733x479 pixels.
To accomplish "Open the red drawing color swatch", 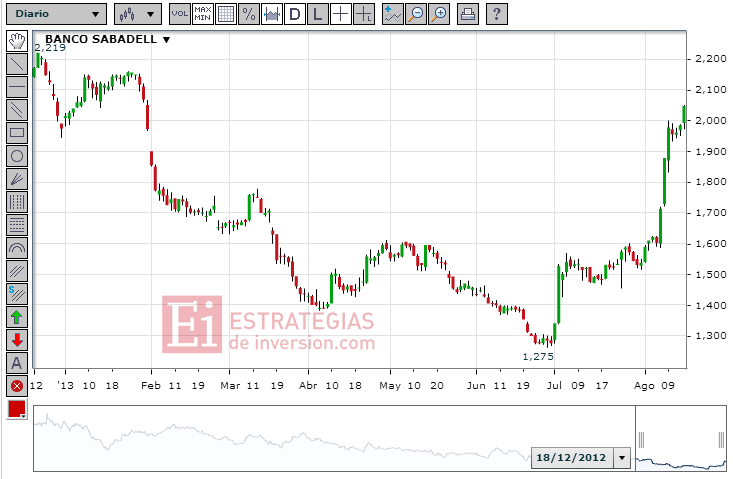I will 17,409.
